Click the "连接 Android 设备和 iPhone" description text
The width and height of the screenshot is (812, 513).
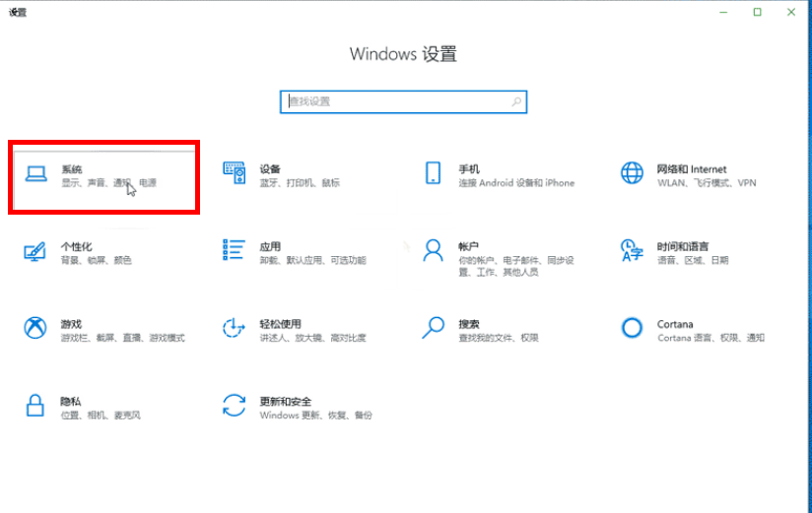[x=515, y=183]
